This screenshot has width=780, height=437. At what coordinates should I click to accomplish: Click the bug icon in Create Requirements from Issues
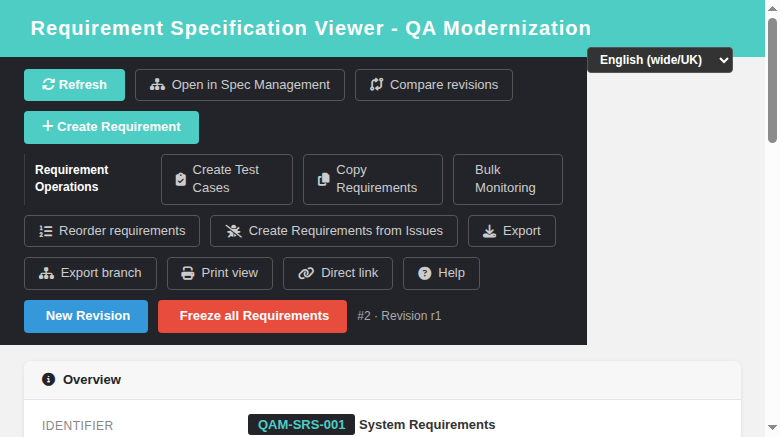point(233,231)
